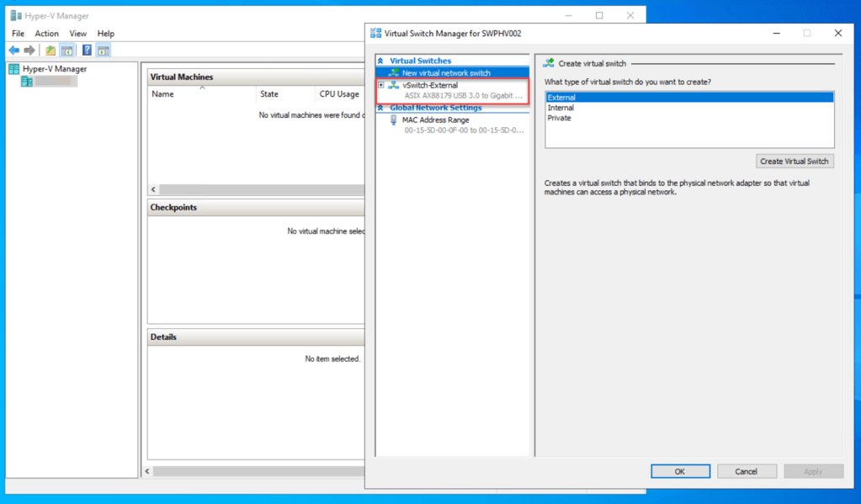Click the Up One Level folder icon
This screenshot has width=861, height=504.
(x=50, y=50)
